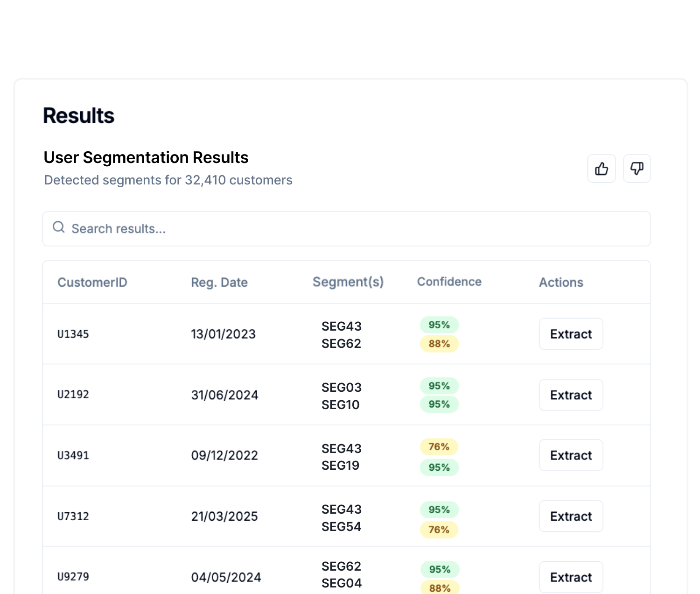Extract data for customer U1345
The image size is (700, 594).
point(571,334)
